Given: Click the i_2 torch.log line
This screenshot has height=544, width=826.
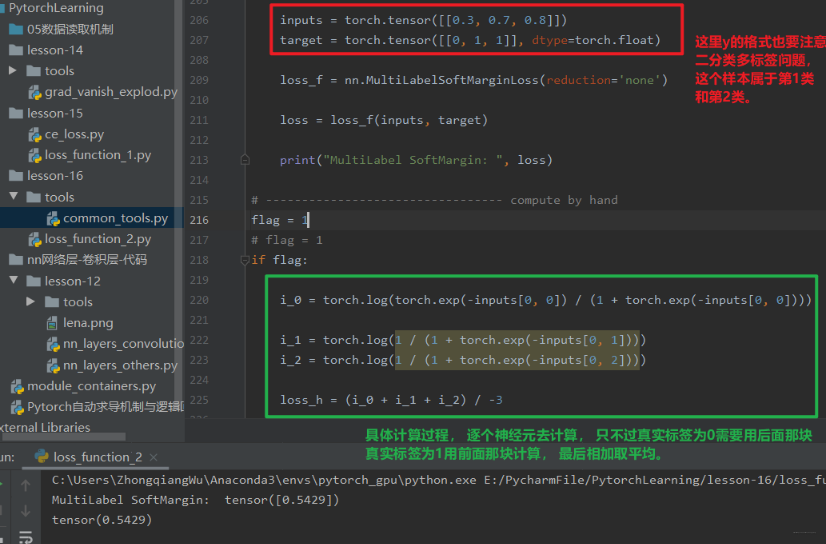Looking at the screenshot, I should [x=463, y=360].
